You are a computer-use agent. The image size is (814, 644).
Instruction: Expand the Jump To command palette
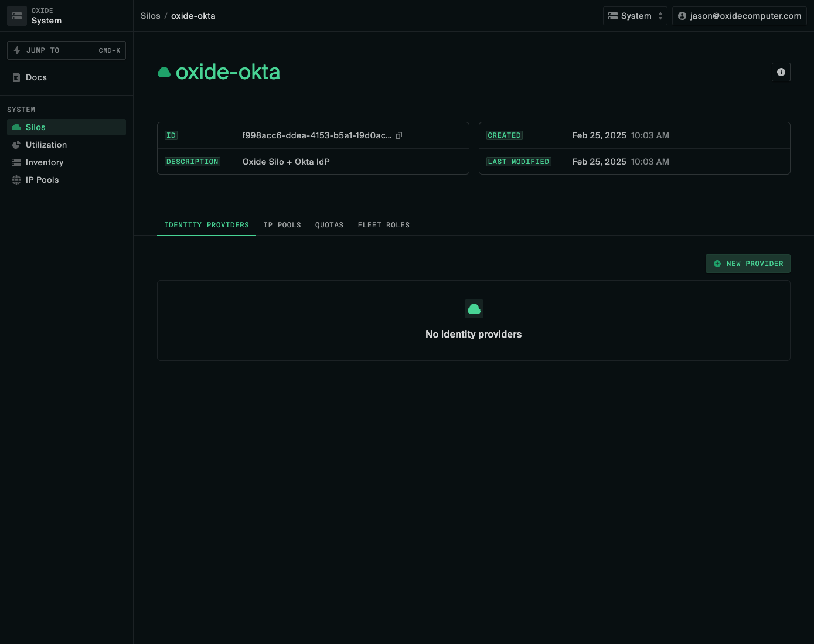[x=66, y=50]
